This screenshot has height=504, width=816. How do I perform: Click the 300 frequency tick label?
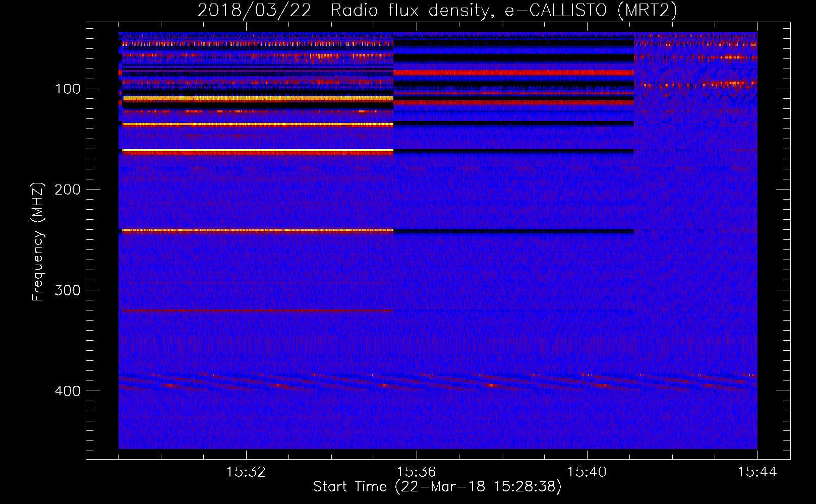tap(68, 290)
